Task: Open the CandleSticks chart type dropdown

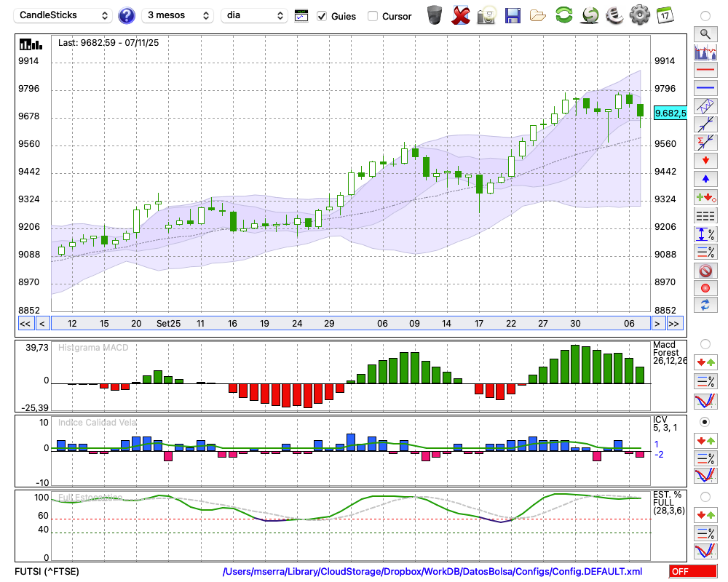Action: (x=63, y=15)
